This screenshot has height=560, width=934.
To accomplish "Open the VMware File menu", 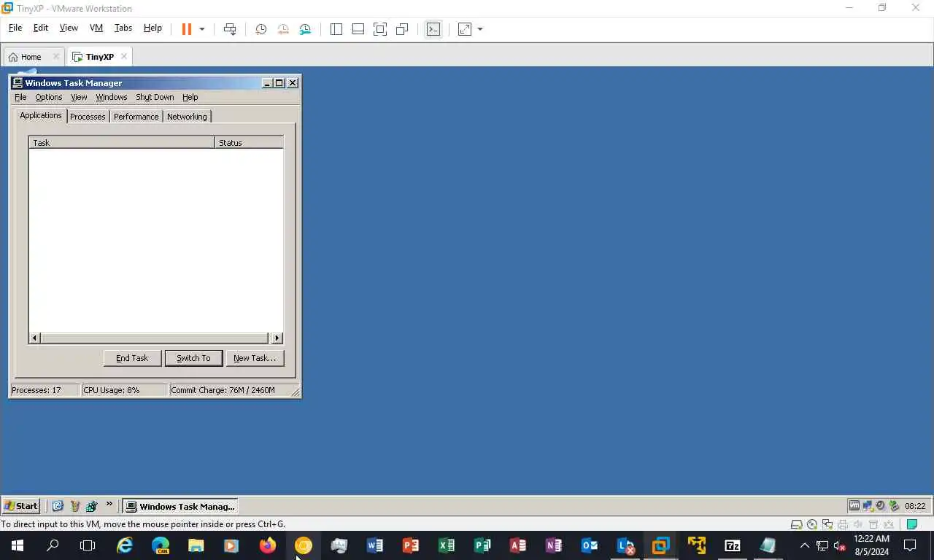I will (15, 28).
